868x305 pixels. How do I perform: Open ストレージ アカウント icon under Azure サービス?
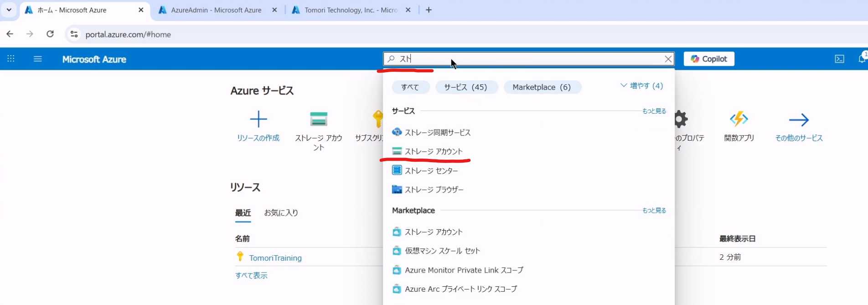[x=318, y=119]
